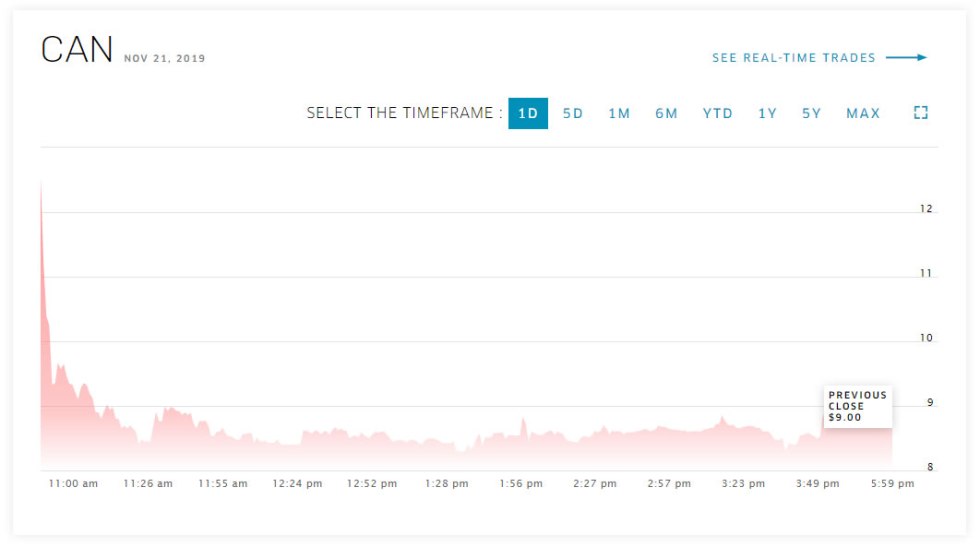
Task: View the 5Y timeframe
Action: 811,114
